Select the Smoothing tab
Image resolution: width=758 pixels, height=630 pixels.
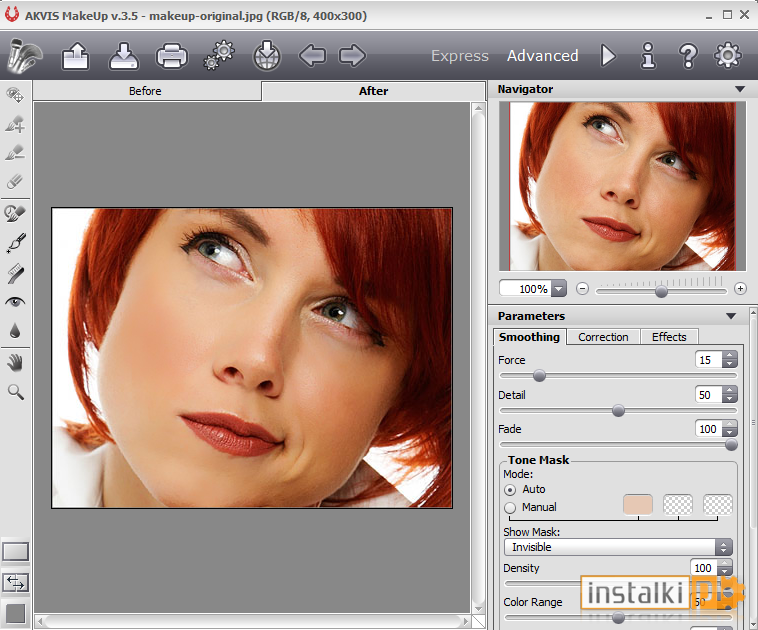[x=529, y=337]
